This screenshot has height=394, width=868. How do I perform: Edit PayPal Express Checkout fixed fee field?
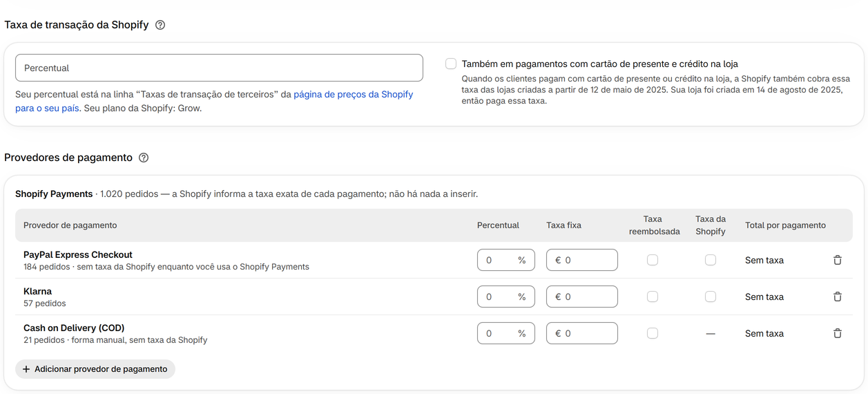tap(582, 260)
